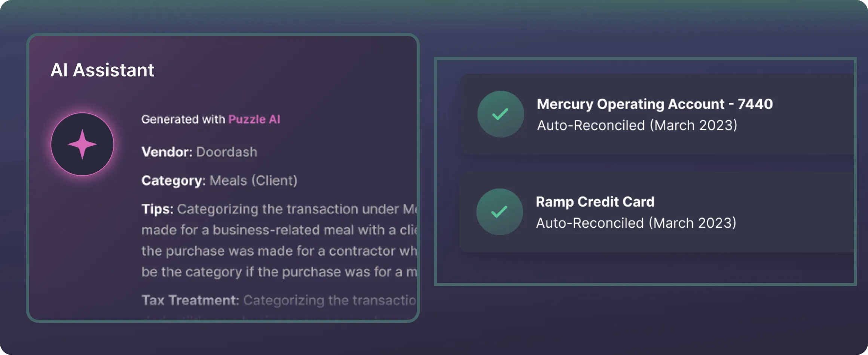Select the Meals (Client) category value
Viewport: 868px width, 355px height.
coord(253,180)
